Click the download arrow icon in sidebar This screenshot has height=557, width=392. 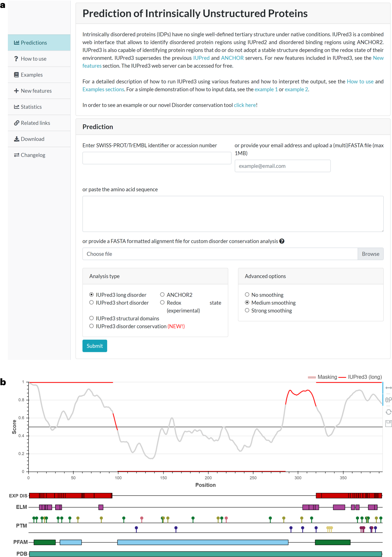[x=16, y=139]
